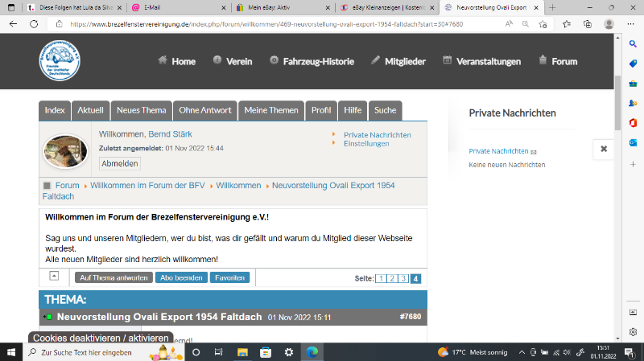Close the side panel with X icon

604,149
